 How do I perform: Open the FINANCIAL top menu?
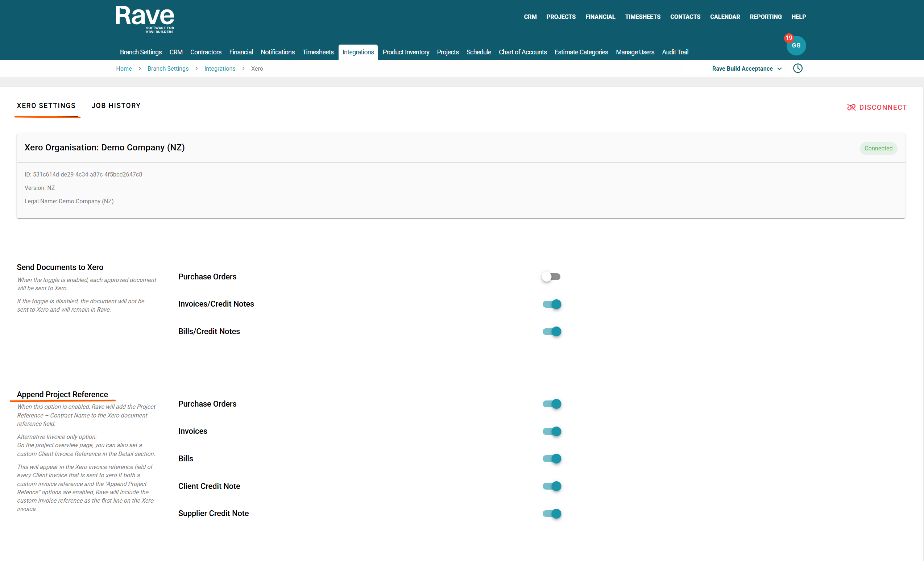coord(600,17)
